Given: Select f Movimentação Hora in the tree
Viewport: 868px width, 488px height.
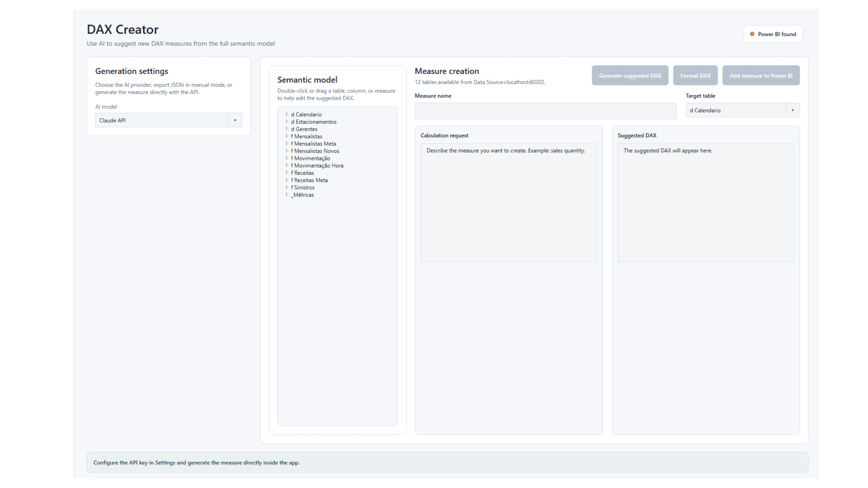Looking at the screenshot, I should coord(317,165).
